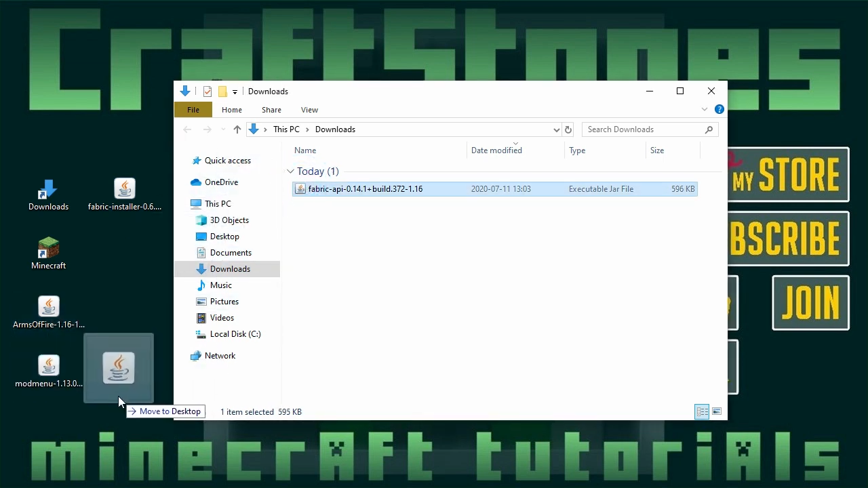Image resolution: width=868 pixels, height=488 pixels.
Task: Switch to the Share ribbon tab
Action: (x=271, y=110)
